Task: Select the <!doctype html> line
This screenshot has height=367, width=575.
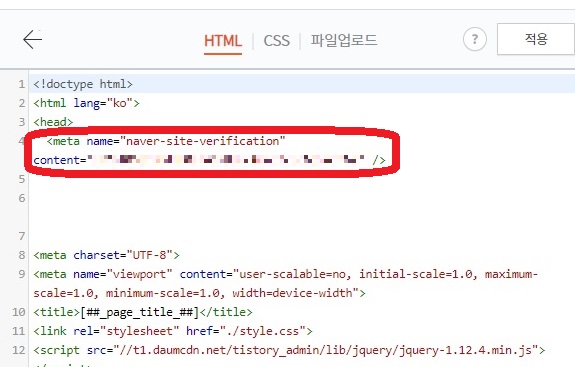Action: 83,84
